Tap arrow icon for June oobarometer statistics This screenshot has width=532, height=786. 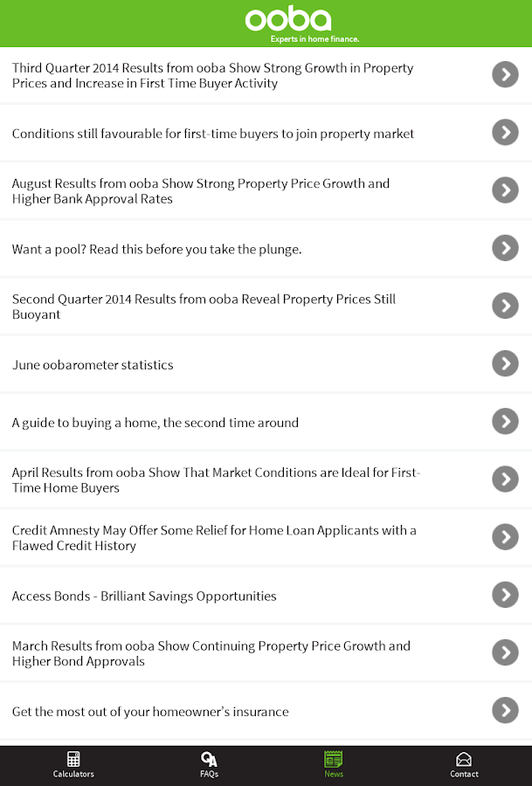(x=505, y=364)
